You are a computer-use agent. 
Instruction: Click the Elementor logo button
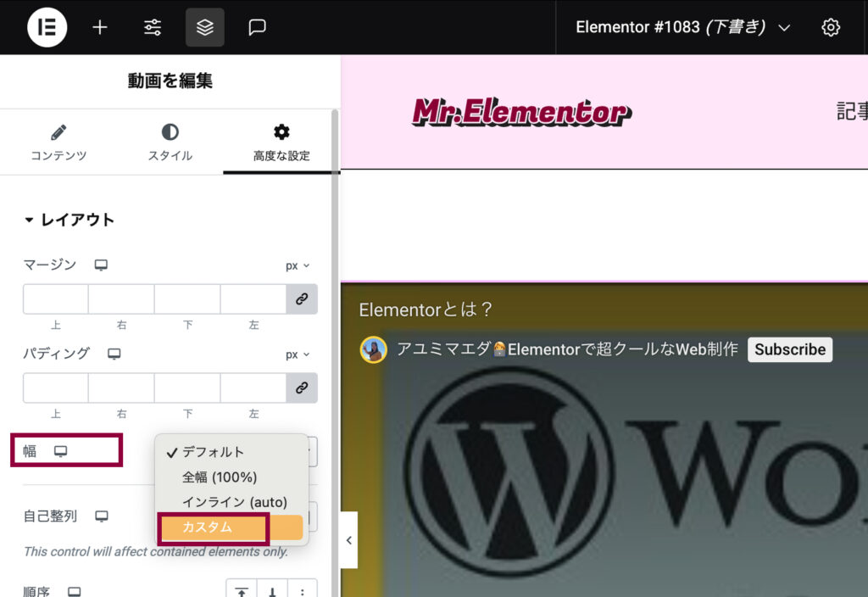[x=47, y=27]
